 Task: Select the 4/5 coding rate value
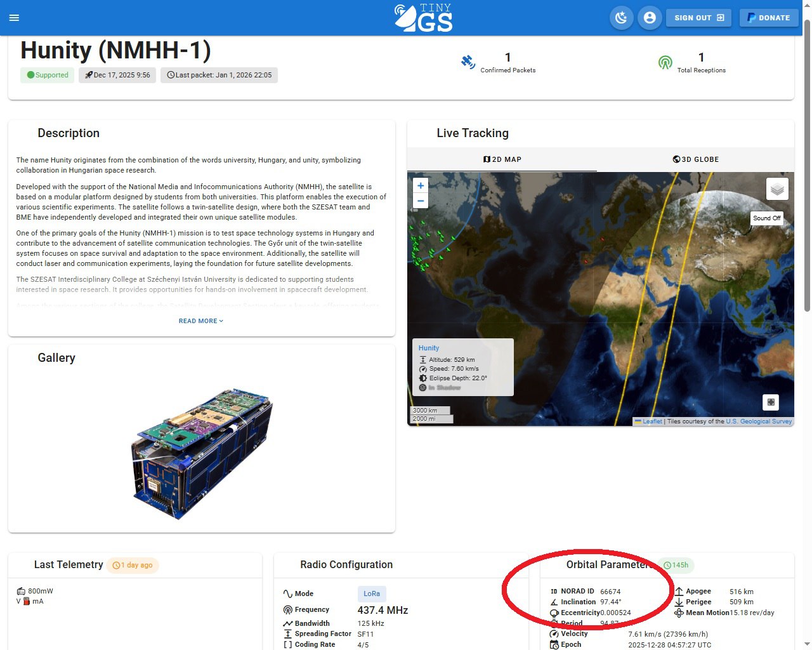363,645
